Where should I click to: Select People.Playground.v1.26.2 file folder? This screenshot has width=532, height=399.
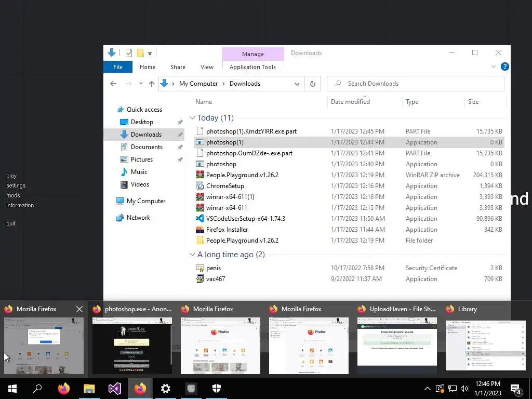tap(349, 240)
